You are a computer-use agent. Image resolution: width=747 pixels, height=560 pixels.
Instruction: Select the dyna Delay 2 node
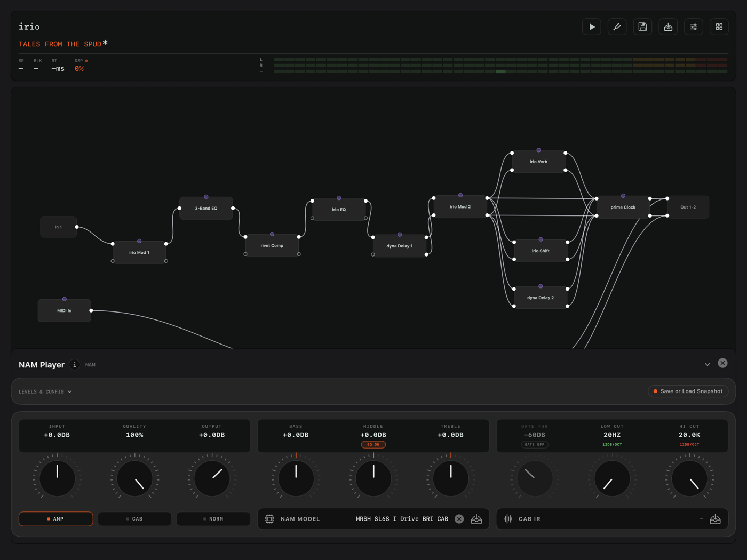[541, 298]
